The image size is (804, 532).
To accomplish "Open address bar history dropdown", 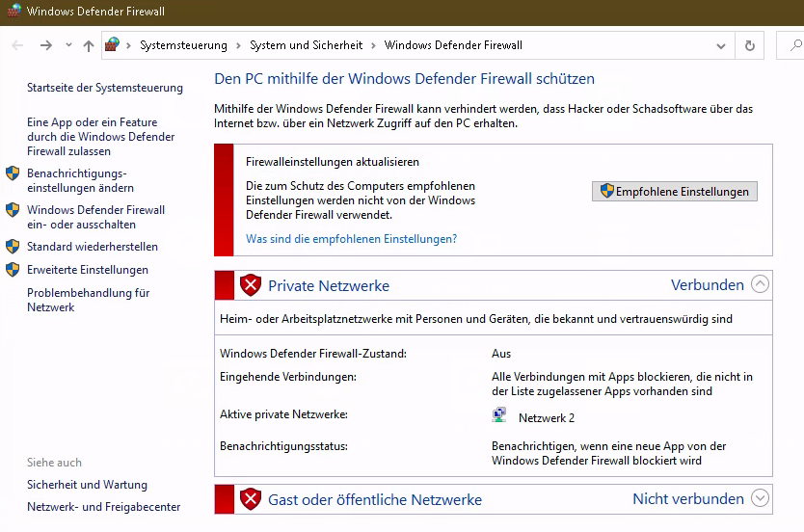I will 721,45.
